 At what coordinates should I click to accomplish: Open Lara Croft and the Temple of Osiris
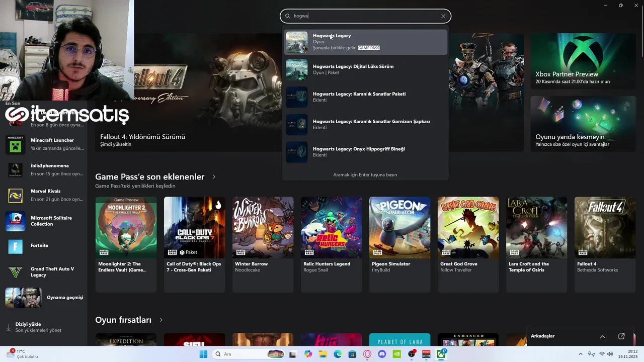[x=536, y=244]
